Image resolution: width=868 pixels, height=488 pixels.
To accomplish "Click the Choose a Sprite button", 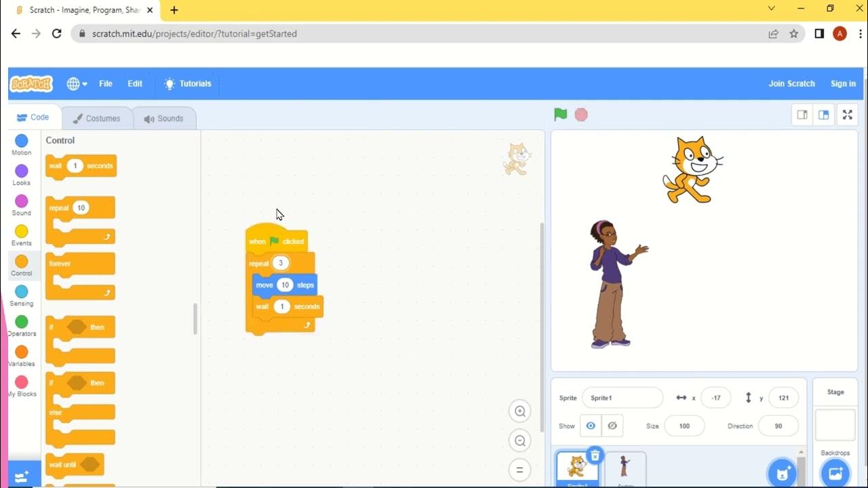I will coord(782,472).
